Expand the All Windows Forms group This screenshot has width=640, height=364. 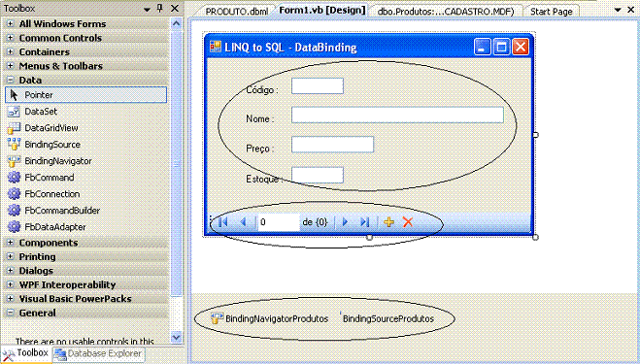11,23
